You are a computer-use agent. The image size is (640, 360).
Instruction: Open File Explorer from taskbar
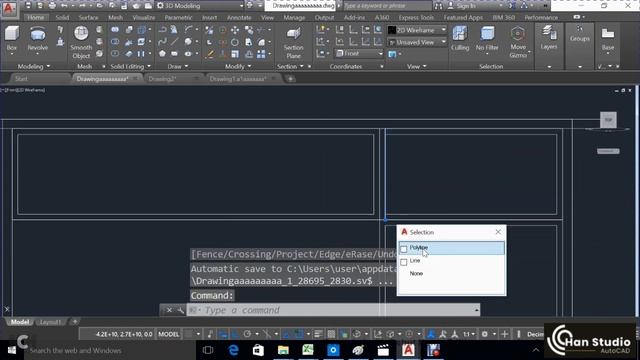click(x=283, y=350)
